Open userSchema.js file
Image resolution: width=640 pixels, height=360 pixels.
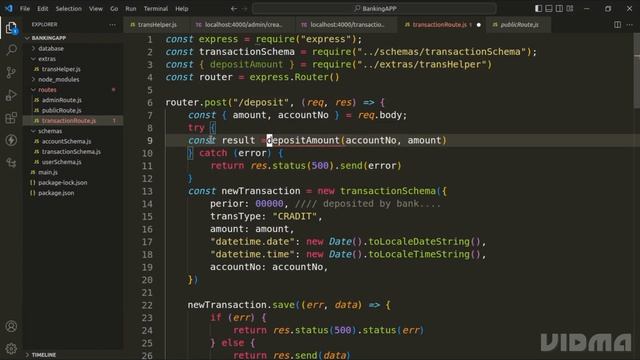point(73,162)
